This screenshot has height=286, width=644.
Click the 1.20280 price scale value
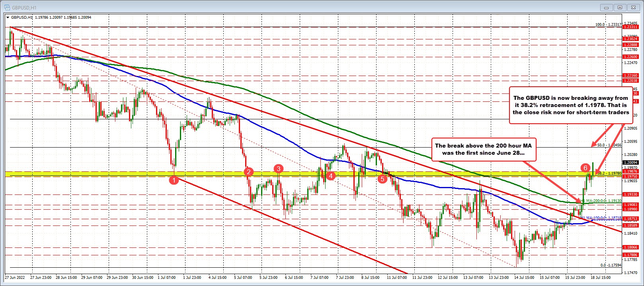[632, 154]
